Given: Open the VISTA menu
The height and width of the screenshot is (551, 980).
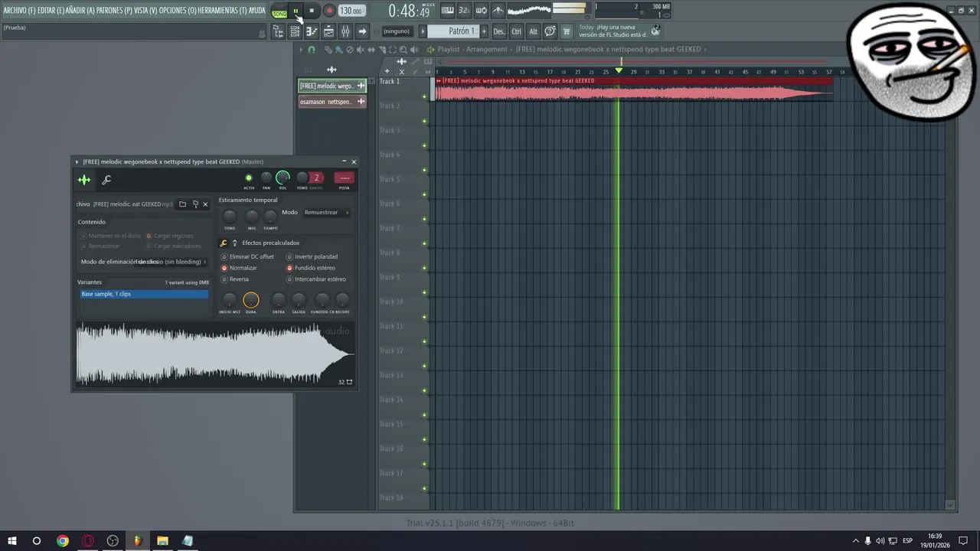Looking at the screenshot, I should click(x=145, y=11).
